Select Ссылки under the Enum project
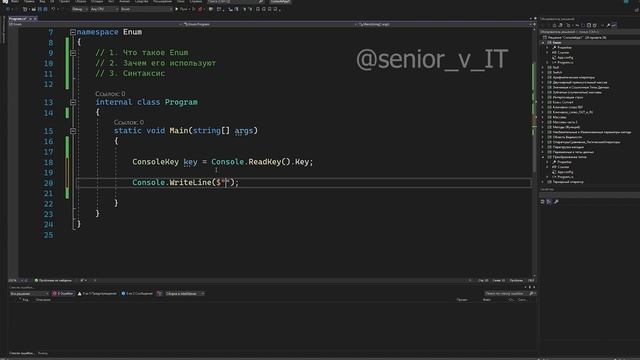 [x=563, y=53]
